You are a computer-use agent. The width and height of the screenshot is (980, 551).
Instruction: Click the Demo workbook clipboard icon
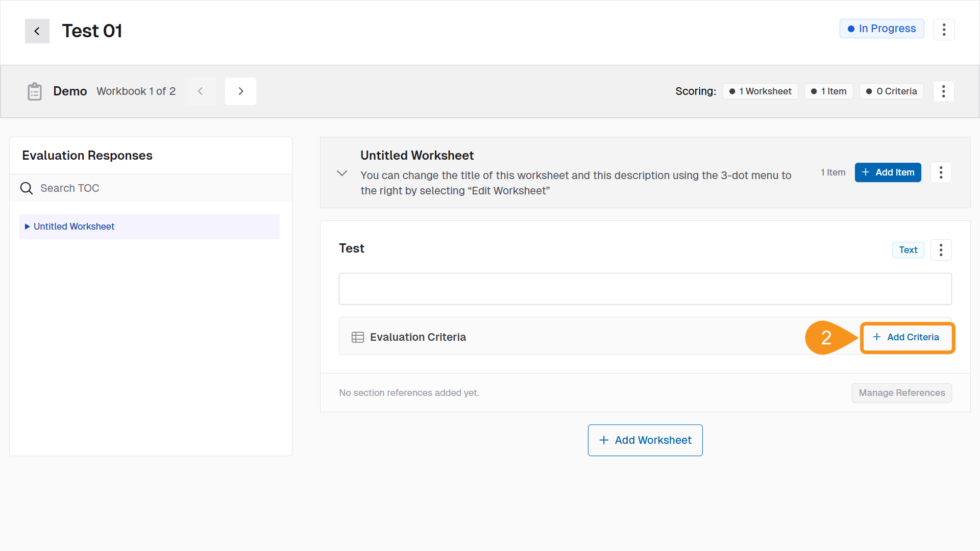point(35,91)
